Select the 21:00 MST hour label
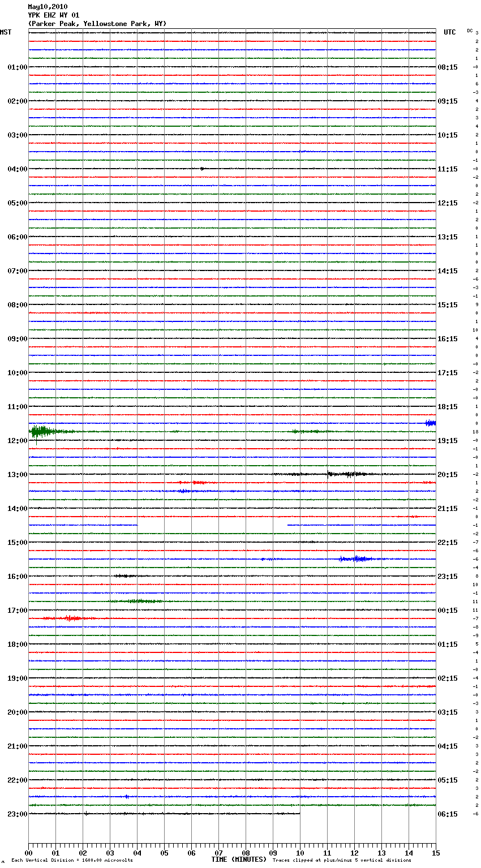Image resolution: width=481 pixels, height=868 pixels. point(18,746)
